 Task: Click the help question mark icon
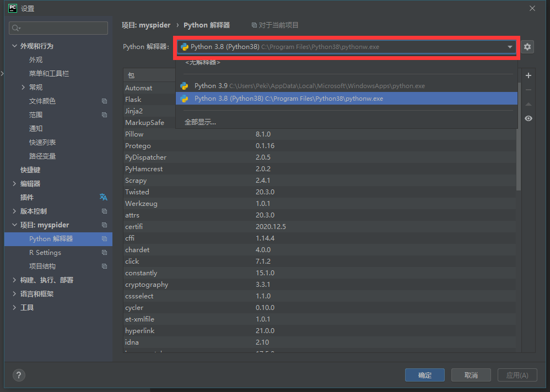pyautogui.click(x=19, y=375)
